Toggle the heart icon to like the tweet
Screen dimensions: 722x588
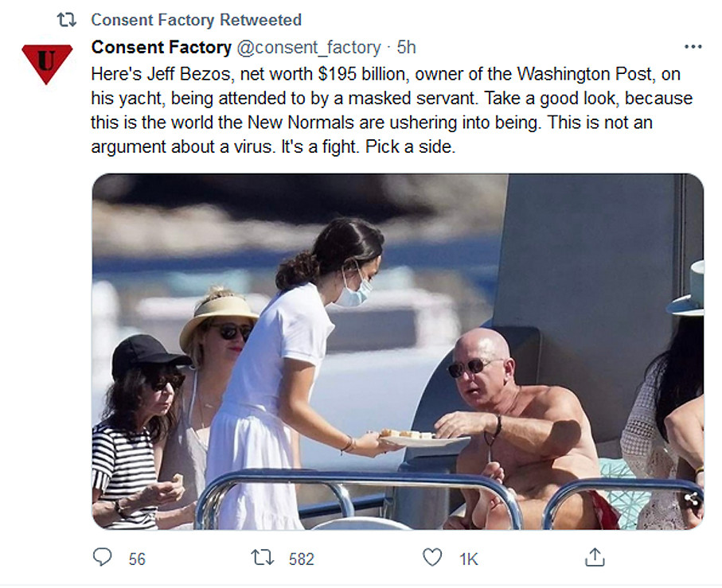pyautogui.click(x=431, y=558)
